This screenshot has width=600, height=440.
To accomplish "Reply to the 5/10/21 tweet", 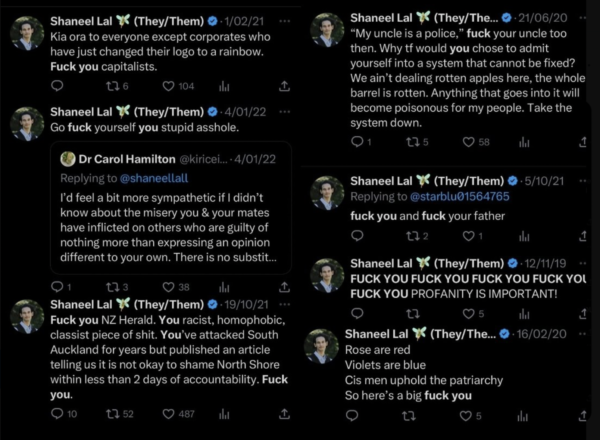I will click(x=358, y=236).
